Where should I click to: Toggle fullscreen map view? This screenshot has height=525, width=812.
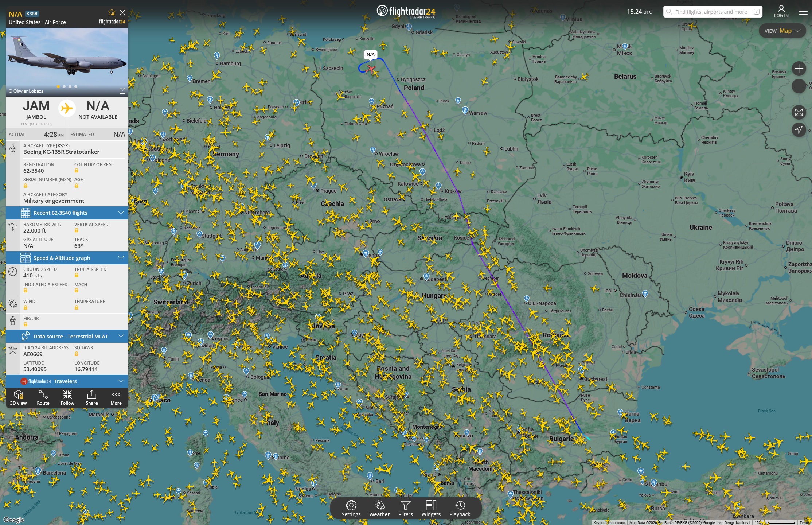[799, 112]
